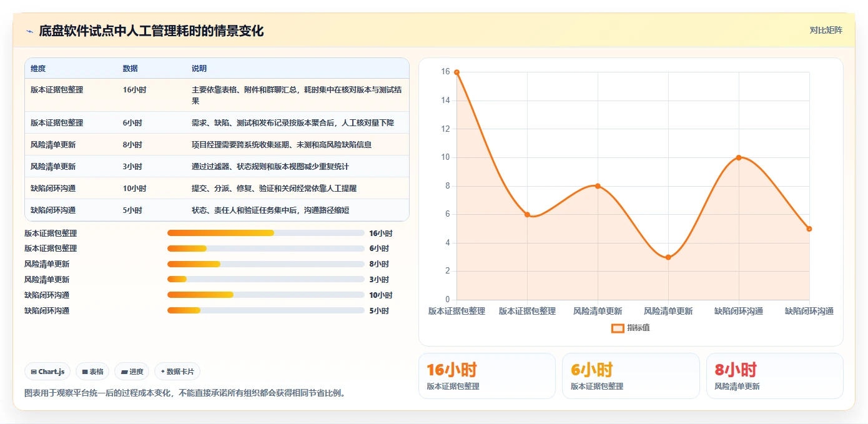Screen dimensions: 868x424
Task: Click the description 项目经理需要跨系统收集延期
Action: tap(282, 145)
